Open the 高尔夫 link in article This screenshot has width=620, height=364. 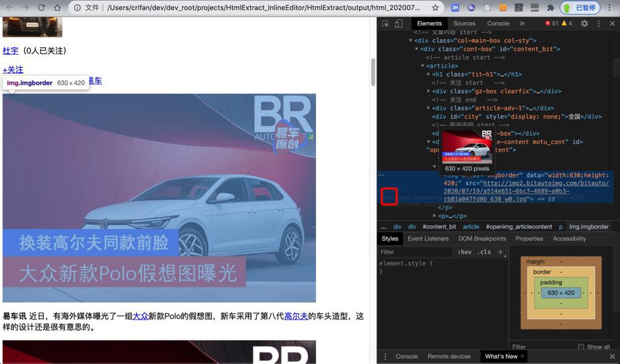pos(296,316)
